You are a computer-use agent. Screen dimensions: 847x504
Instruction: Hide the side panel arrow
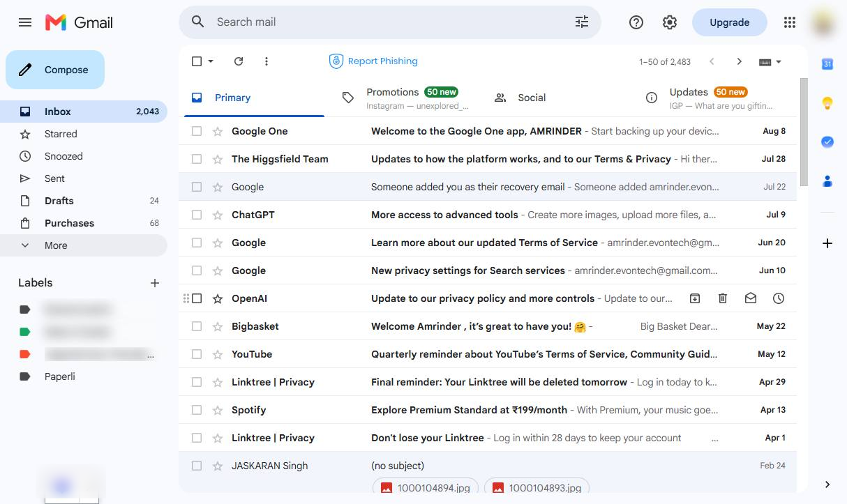(827, 484)
